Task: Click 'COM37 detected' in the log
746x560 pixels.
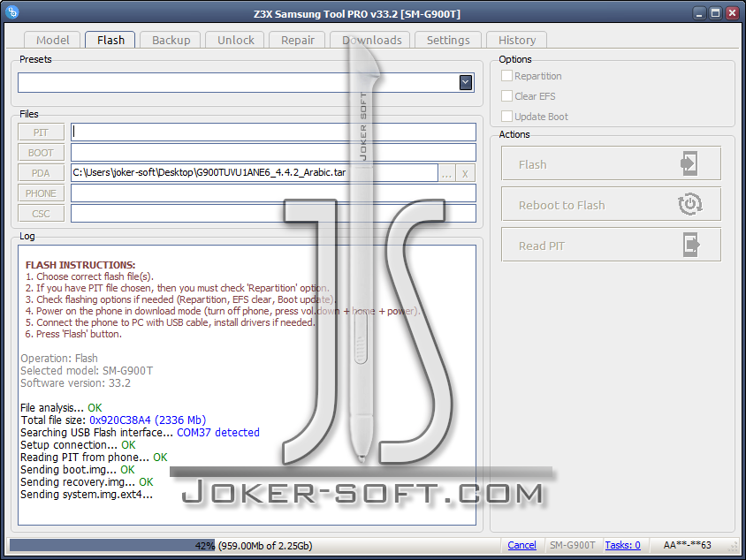Action: coord(218,433)
